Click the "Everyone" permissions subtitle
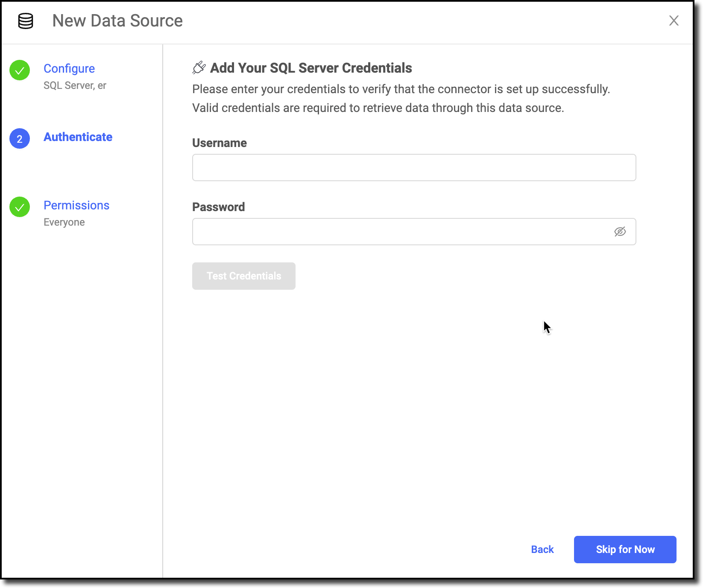This screenshot has height=588, width=703. (64, 222)
